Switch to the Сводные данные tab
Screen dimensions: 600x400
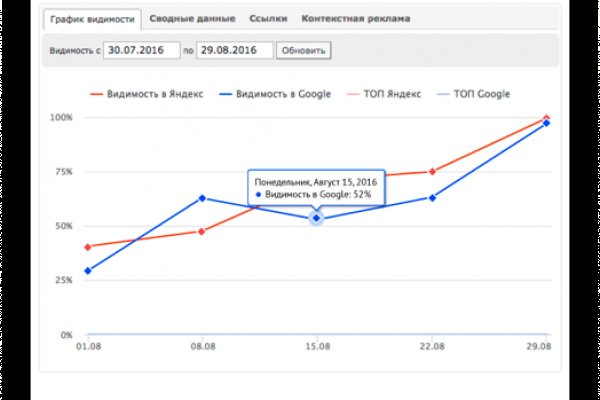pyautogui.click(x=187, y=19)
